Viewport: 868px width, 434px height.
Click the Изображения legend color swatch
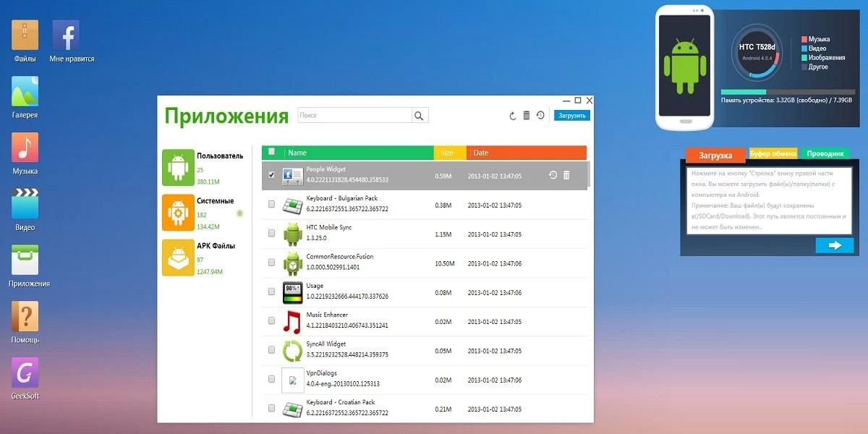[x=804, y=57]
